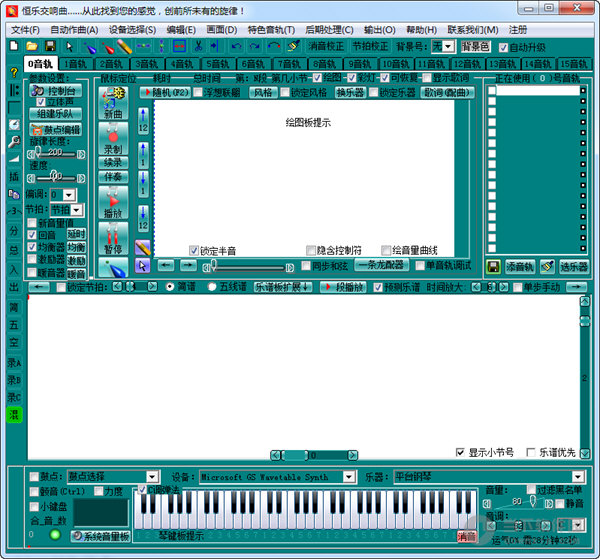Open the 文件(F) menu
This screenshot has height=559, width=600.
(x=25, y=30)
